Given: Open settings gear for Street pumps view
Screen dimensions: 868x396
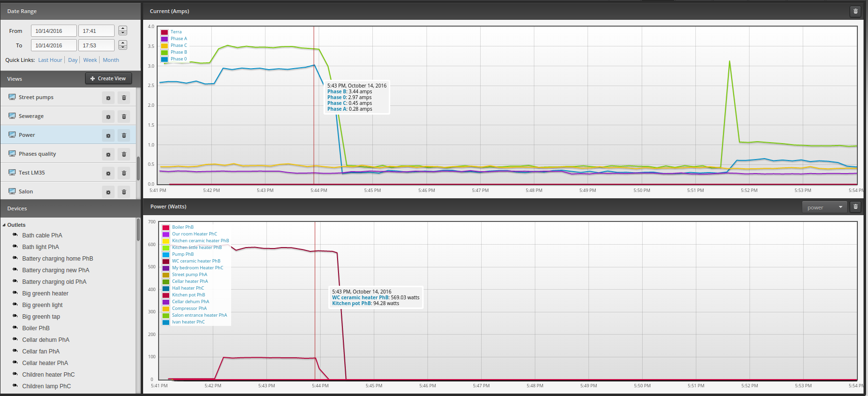Looking at the screenshot, I should pyautogui.click(x=108, y=98).
